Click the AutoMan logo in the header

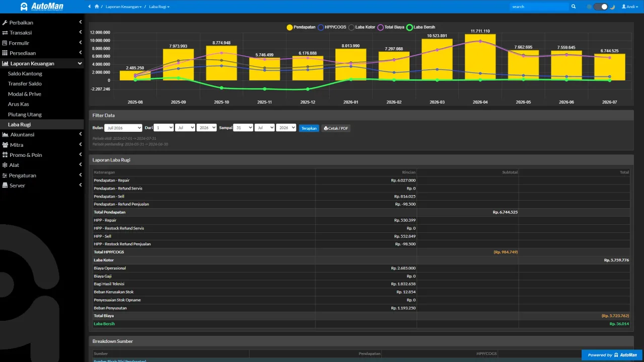pyautogui.click(x=42, y=7)
